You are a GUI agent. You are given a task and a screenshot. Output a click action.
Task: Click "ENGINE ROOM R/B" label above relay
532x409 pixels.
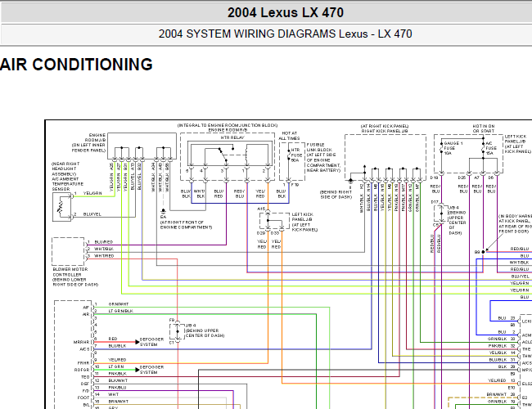[228, 130]
